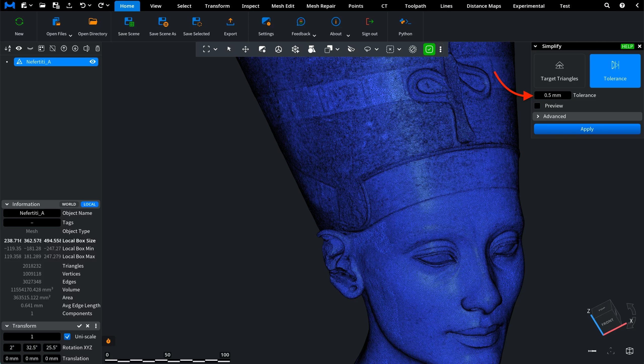Open the Settings icon in the ribbon
Viewport: 644px width, 364px height.
click(266, 22)
